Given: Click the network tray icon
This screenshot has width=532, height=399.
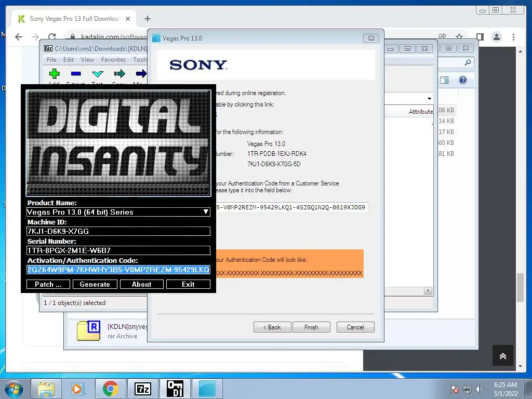Looking at the screenshot, I should point(467,389).
